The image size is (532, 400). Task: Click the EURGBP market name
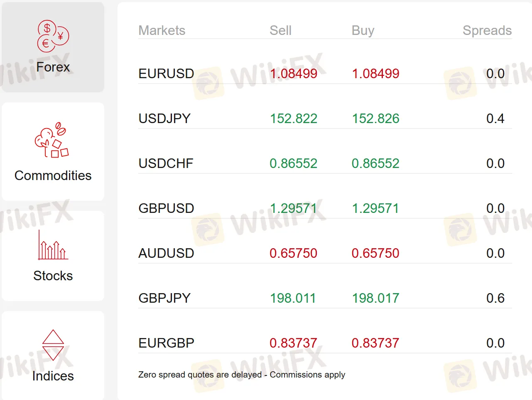click(x=166, y=343)
